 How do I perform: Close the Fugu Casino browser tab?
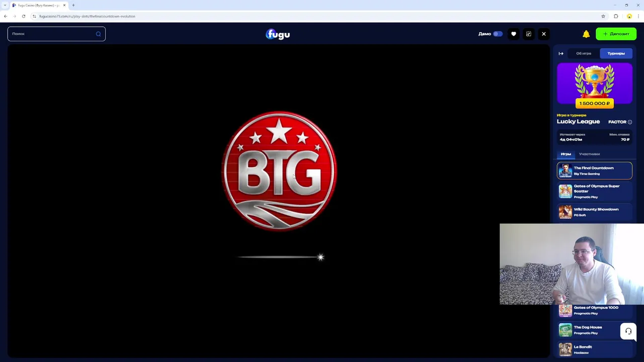(64, 5)
